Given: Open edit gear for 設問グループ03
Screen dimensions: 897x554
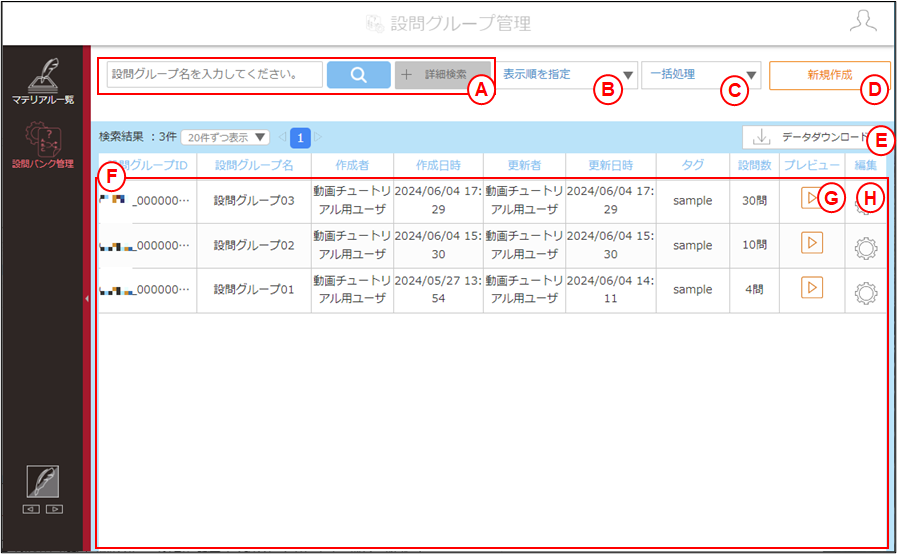Looking at the screenshot, I should click(x=866, y=203).
